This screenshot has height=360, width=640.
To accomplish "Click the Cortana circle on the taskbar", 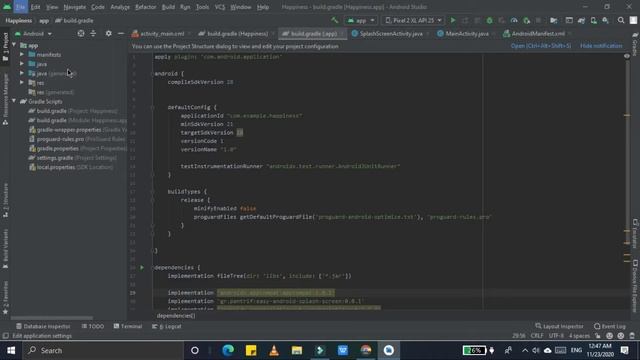I will click(x=195, y=350).
